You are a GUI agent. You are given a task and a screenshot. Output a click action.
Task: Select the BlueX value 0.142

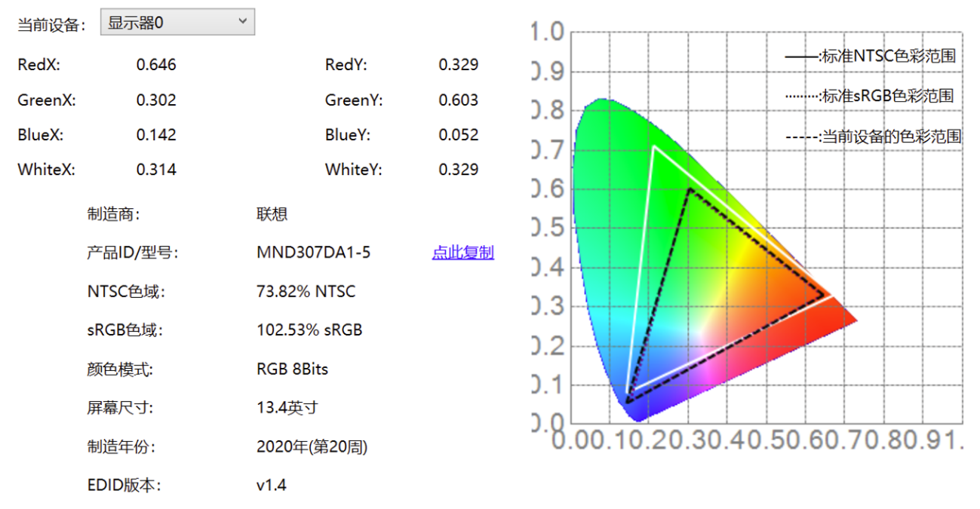point(156,134)
